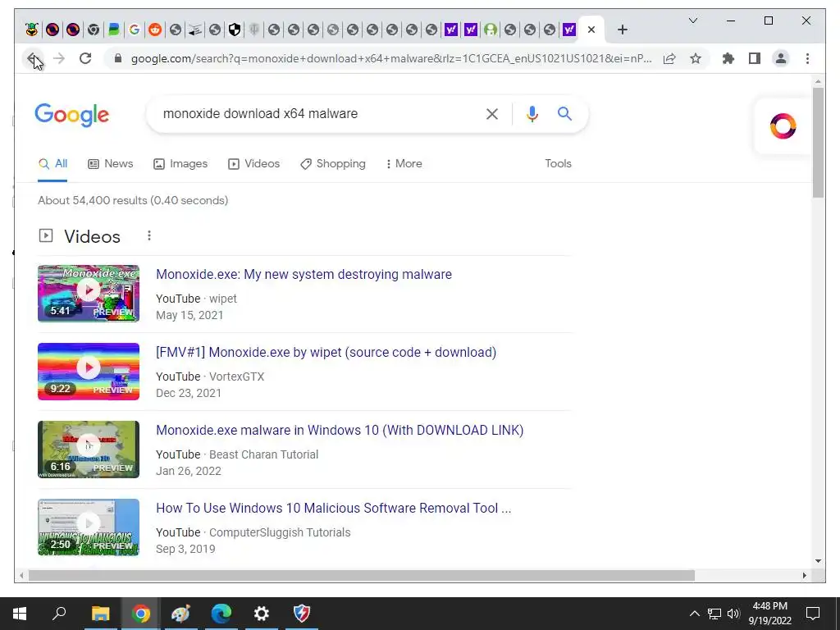Switch to the Reddit tab
The image size is (840, 630).
pos(155,30)
